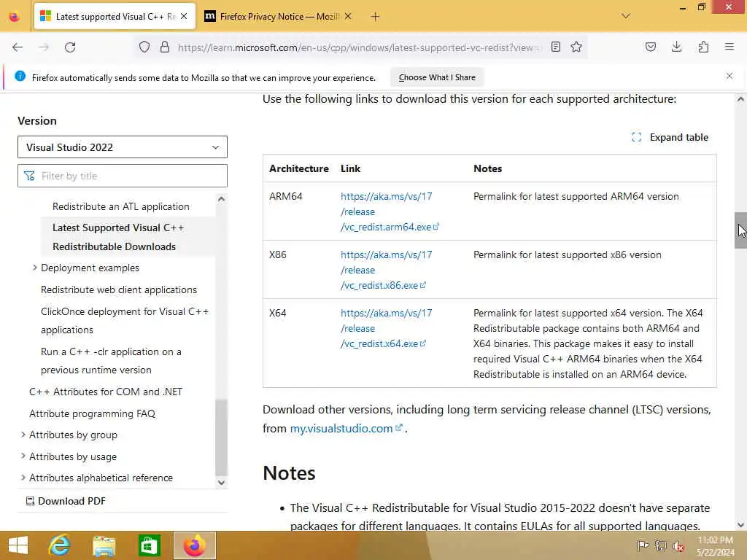Close the Firefox Privacy Notice tab
The image size is (747, 560).
point(348,16)
